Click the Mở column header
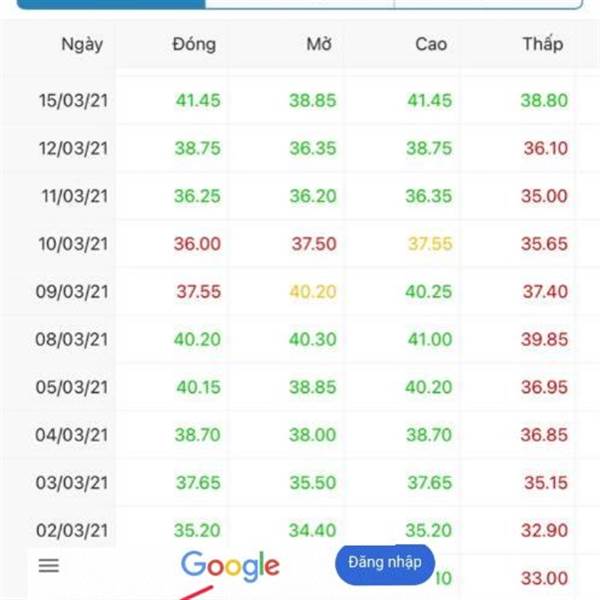The height and width of the screenshot is (600, 600). (319, 44)
